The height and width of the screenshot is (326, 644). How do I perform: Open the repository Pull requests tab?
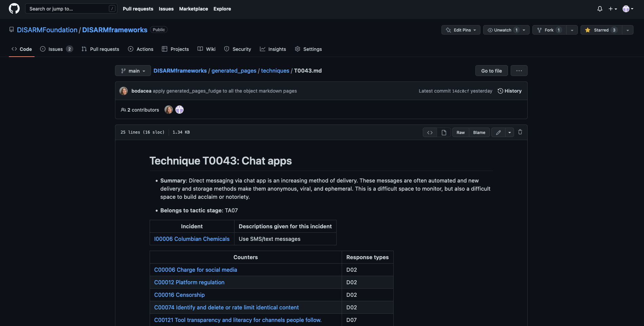click(x=100, y=49)
